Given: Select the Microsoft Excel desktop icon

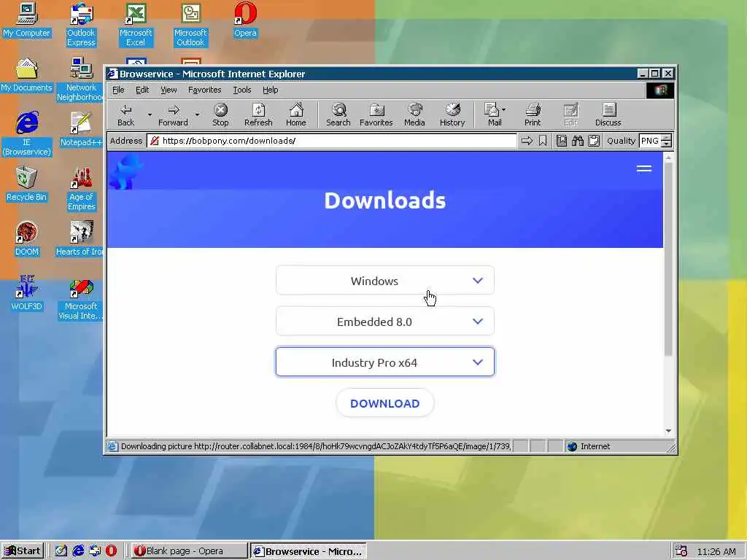Looking at the screenshot, I should tap(136, 25).
